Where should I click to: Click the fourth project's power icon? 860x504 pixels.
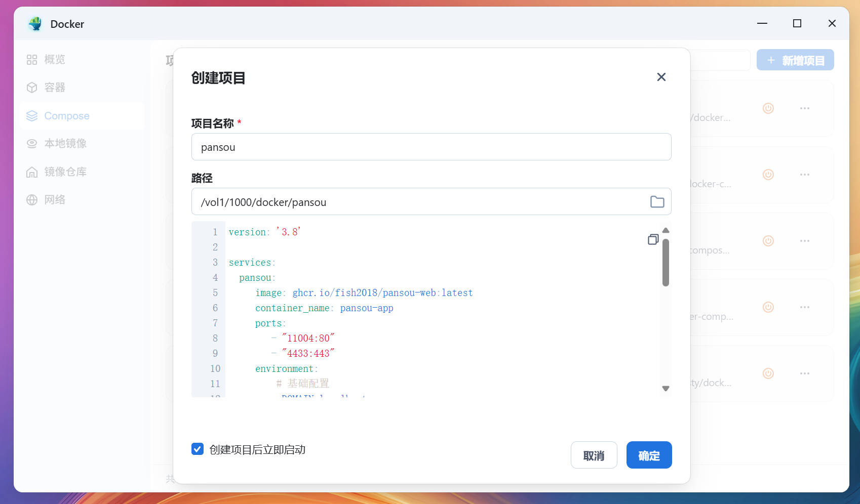point(768,307)
